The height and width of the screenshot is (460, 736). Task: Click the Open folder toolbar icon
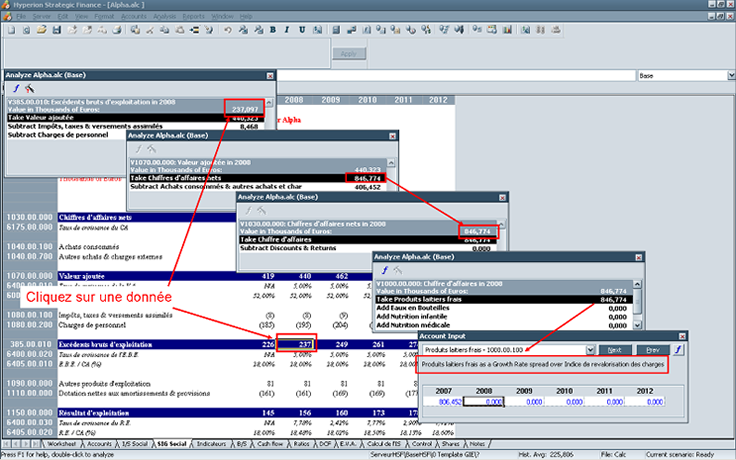pos(41,30)
